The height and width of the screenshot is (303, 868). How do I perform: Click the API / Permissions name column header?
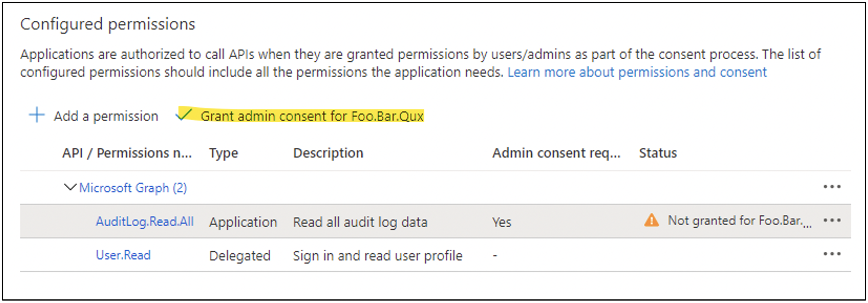point(127,153)
